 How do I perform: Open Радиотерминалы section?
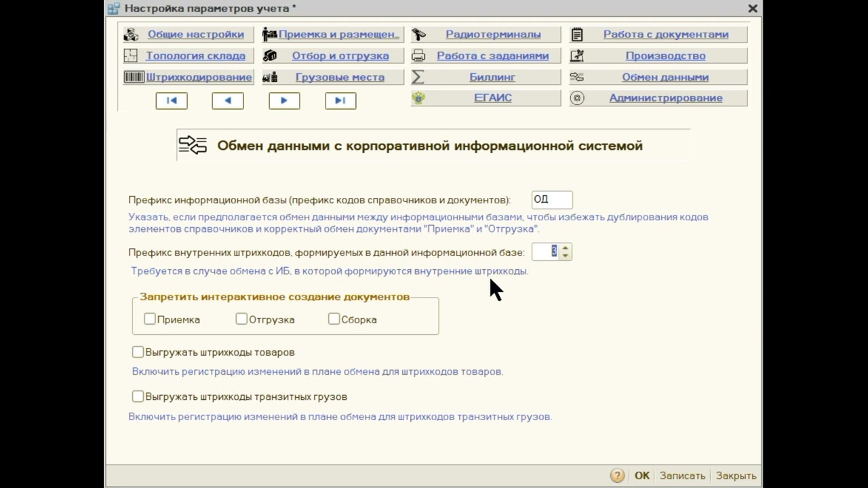493,35
